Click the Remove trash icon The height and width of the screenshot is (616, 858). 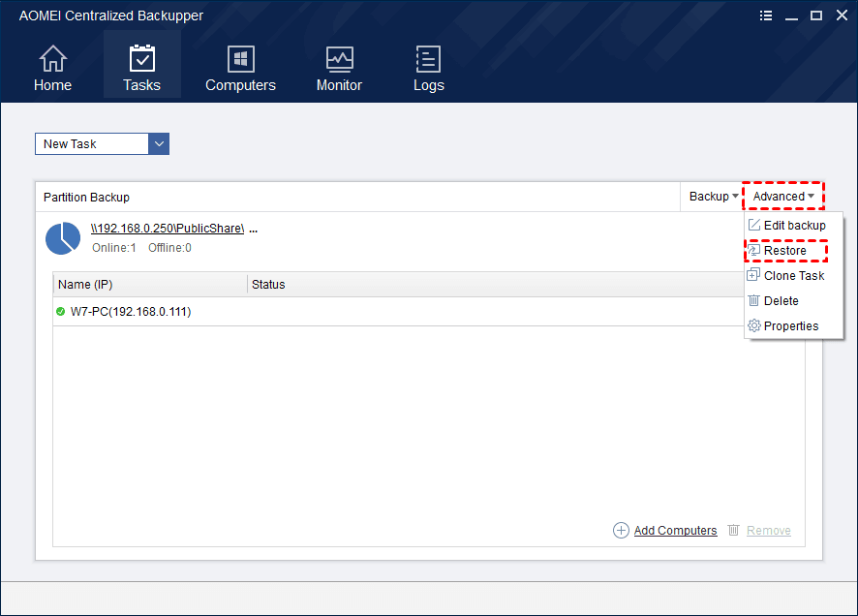tap(734, 530)
